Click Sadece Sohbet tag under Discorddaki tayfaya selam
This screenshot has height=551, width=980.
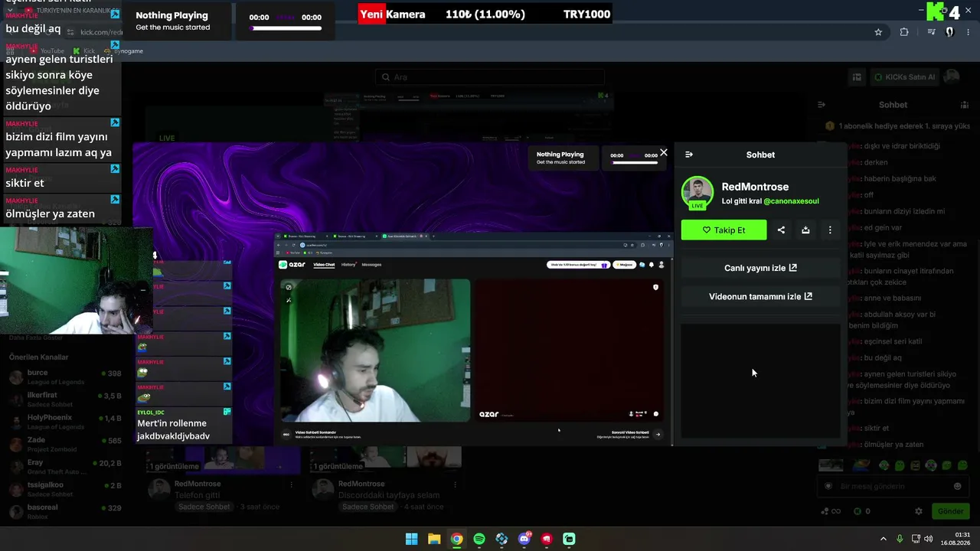tap(369, 507)
